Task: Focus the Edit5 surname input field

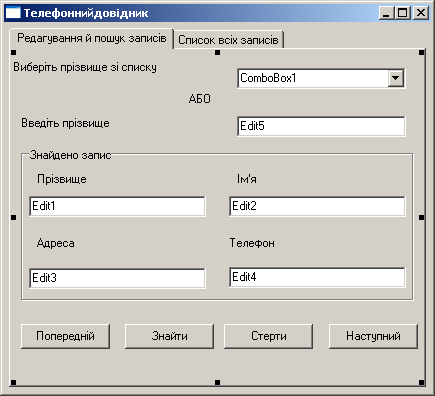Action: tap(321, 126)
